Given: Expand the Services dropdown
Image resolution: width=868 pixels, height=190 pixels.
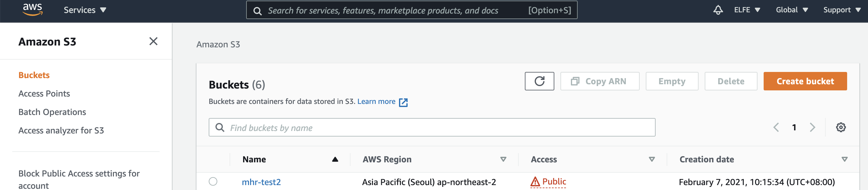Looking at the screenshot, I should point(85,10).
